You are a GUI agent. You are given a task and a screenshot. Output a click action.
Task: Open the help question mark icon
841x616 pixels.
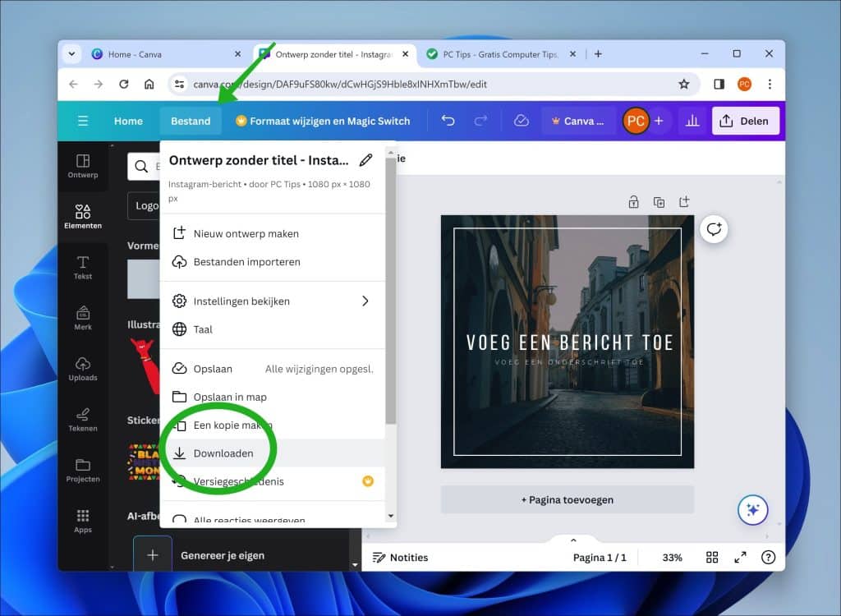[x=769, y=558]
